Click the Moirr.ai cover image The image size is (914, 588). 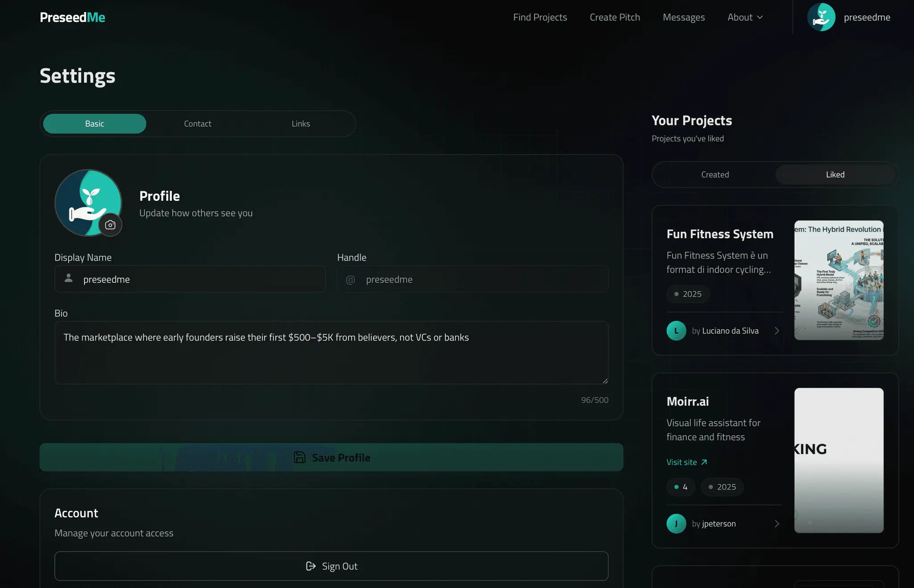pos(839,460)
